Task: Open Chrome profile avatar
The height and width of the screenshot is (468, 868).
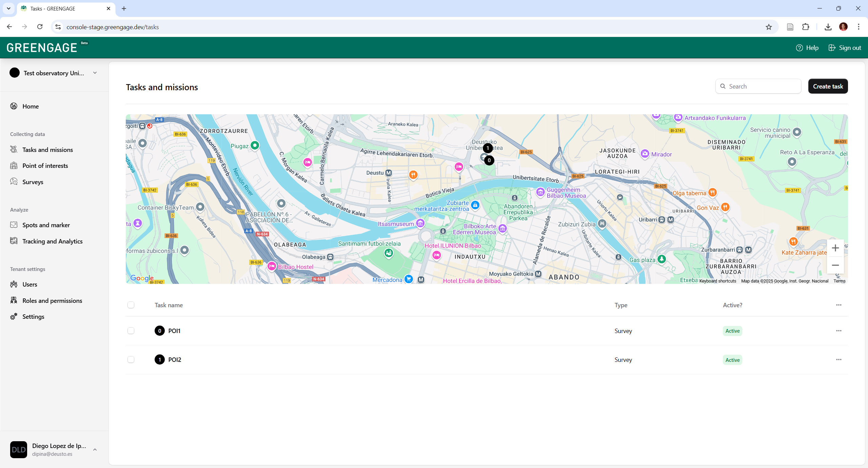Action: [844, 27]
